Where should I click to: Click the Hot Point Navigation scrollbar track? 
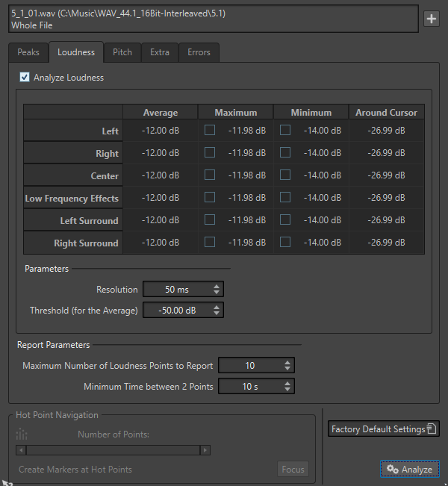coord(112,450)
